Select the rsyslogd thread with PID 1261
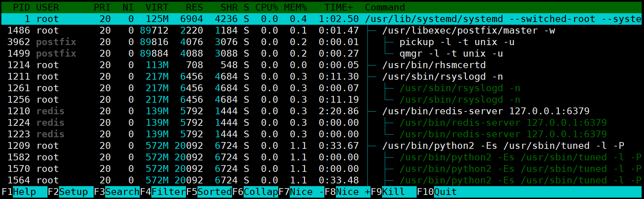The height and width of the screenshot is (199, 644). coord(321,88)
